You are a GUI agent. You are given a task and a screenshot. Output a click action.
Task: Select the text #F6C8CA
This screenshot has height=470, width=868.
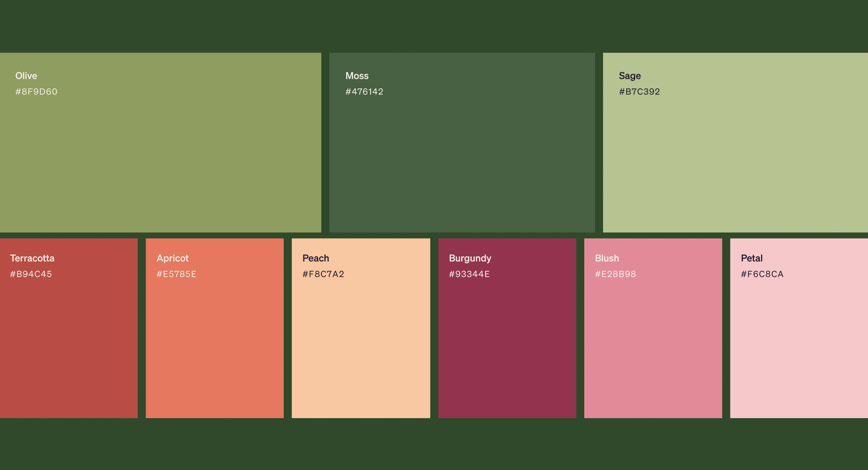click(x=762, y=274)
